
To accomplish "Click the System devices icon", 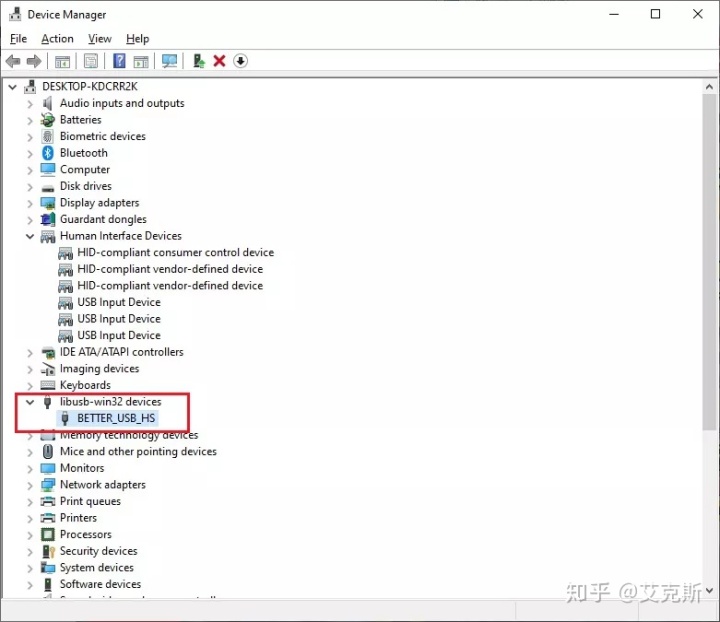I will click(48, 568).
